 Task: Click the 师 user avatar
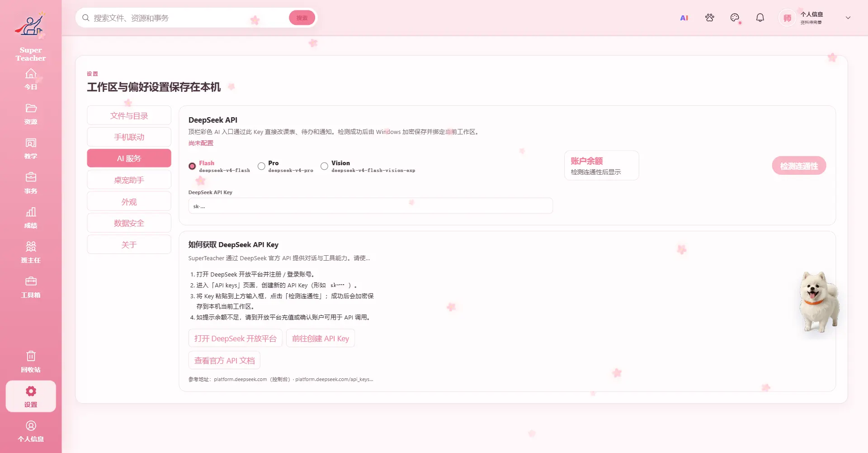click(787, 18)
